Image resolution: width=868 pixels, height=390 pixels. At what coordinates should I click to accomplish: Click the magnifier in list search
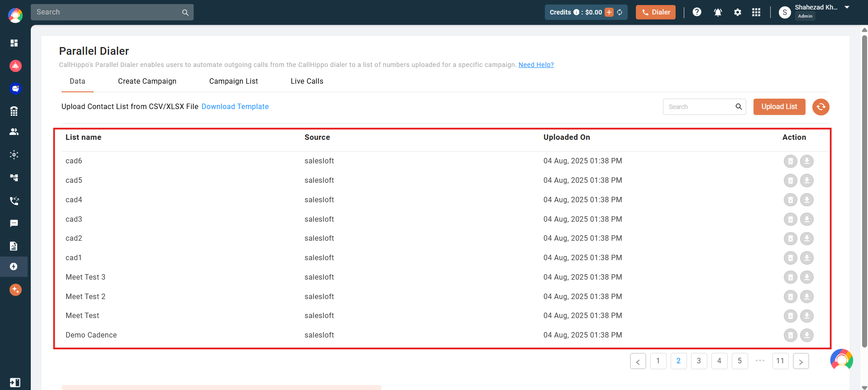click(x=739, y=107)
